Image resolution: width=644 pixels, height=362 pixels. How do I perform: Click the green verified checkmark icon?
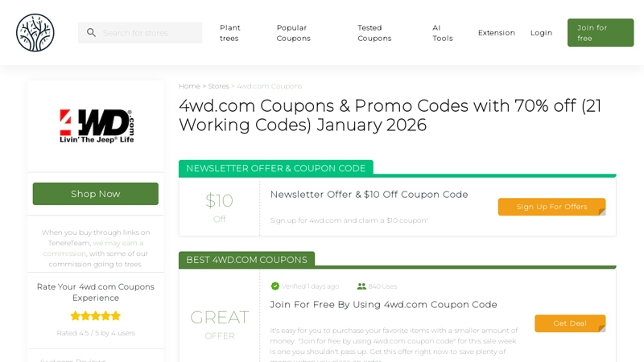coord(275,286)
